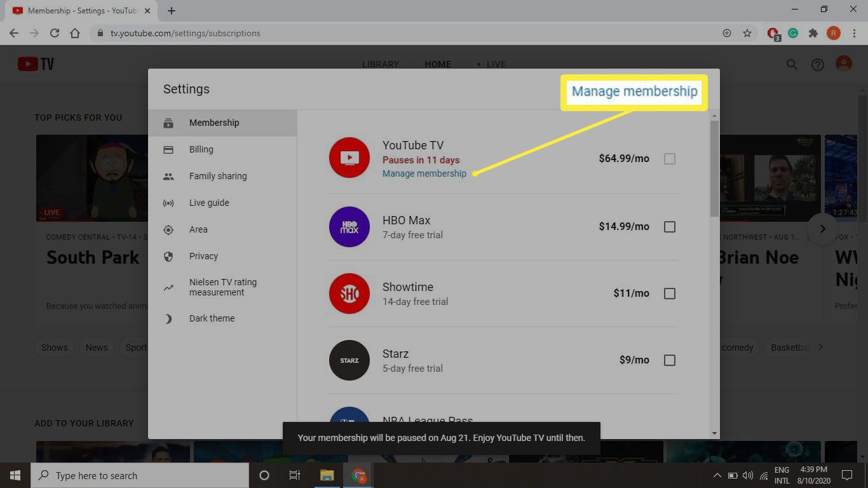Click the browser back arrow

(14, 33)
